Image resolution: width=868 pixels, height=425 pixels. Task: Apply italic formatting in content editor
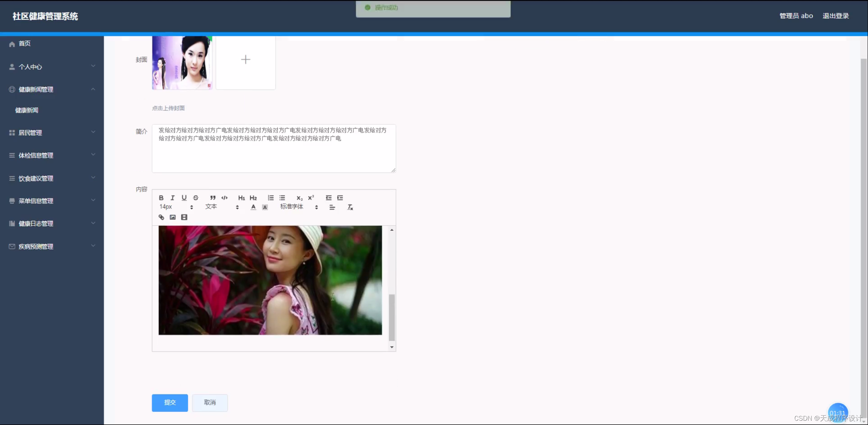click(x=172, y=198)
